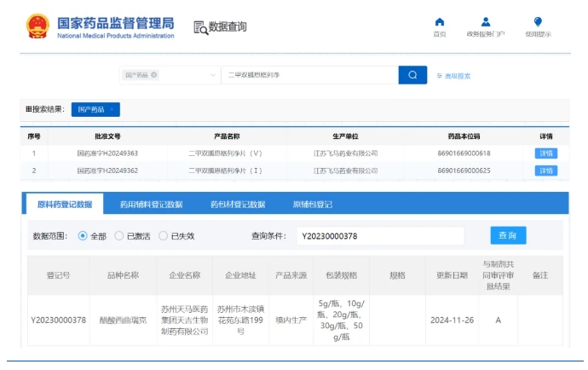Click the blue magnifier search button
588x370 pixels.
412,75
